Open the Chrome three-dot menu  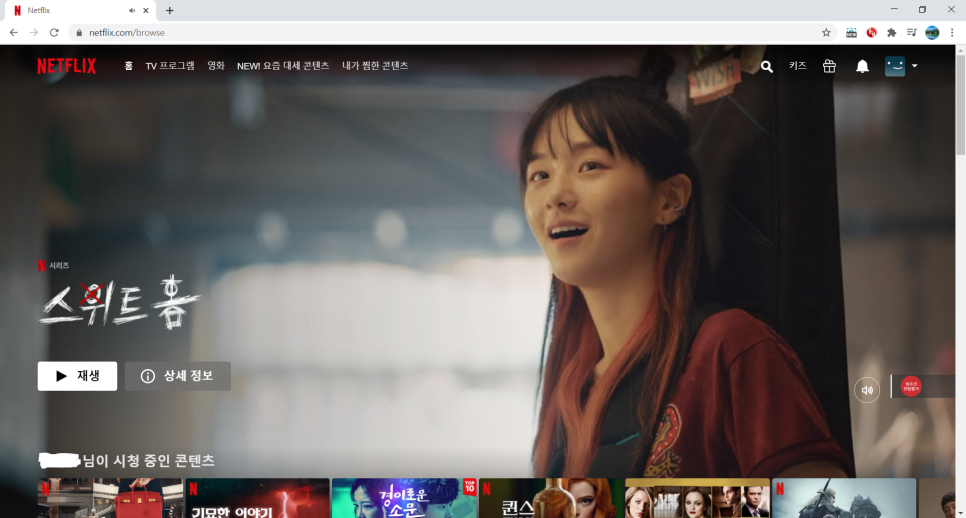[x=952, y=33]
